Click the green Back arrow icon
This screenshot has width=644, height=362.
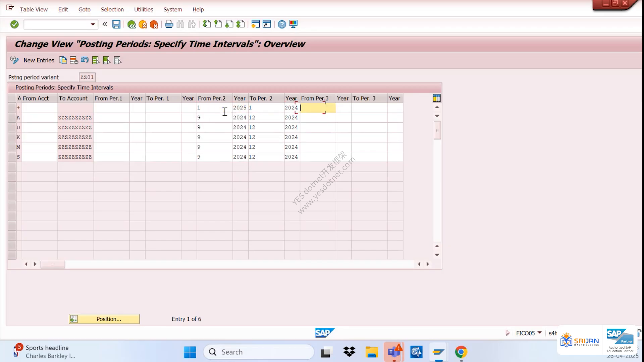131,24
